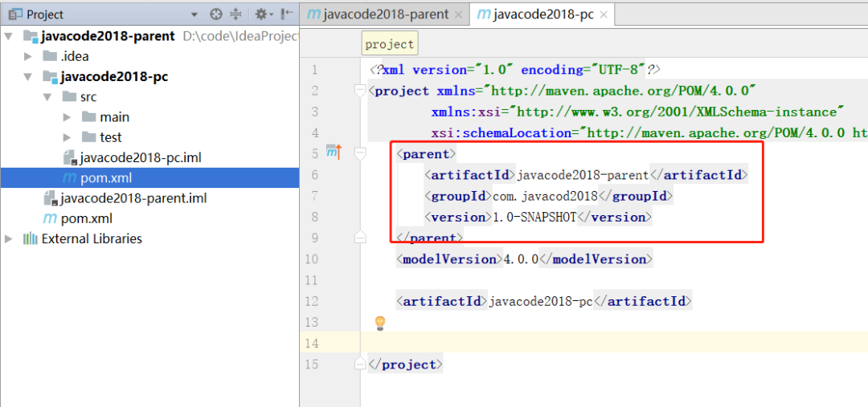The width and height of the screenshot is (868, 407).
Task: Close the javacode2018-parent editor tab
Action: click(x=458, y=14)
